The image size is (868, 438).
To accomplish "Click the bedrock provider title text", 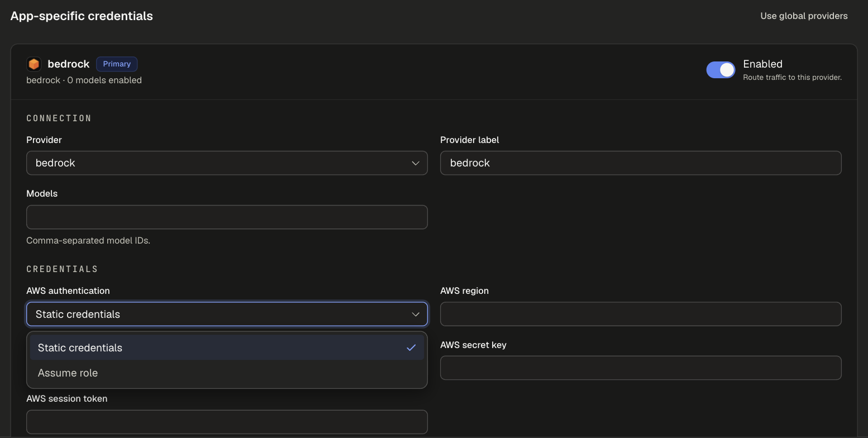I will click(x=69, y=64).
